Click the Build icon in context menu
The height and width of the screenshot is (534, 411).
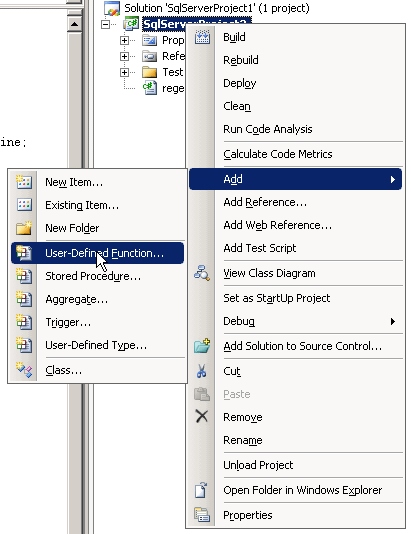tap(202, 37)
